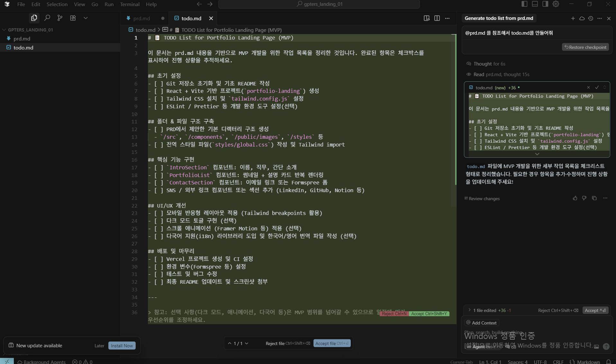616x364 pixels.
Task: Click inline Accept Ctrl+Shift+Y diff button
Action: (x=429, y=314)
